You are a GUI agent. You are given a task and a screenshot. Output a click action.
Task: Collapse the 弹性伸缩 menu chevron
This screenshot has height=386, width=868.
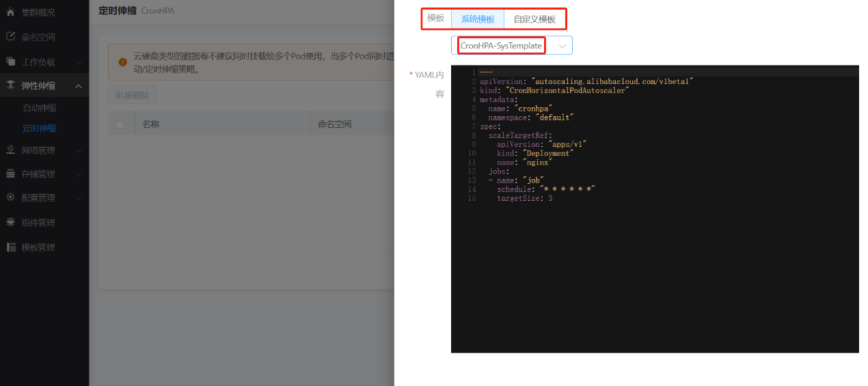tap(79, 86)
